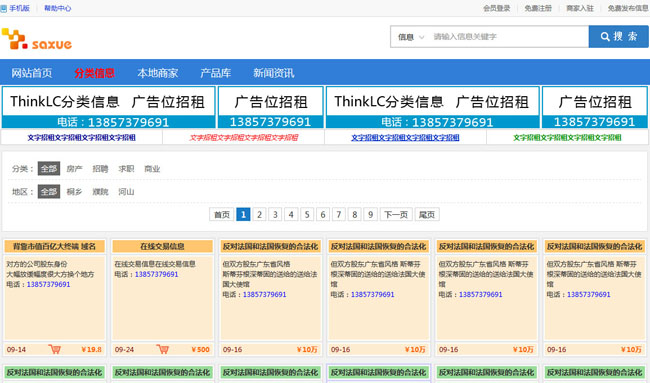Viewport: 650px width, 383px height.
Task: Filter category by 招聘
Action: pos(100,169)
